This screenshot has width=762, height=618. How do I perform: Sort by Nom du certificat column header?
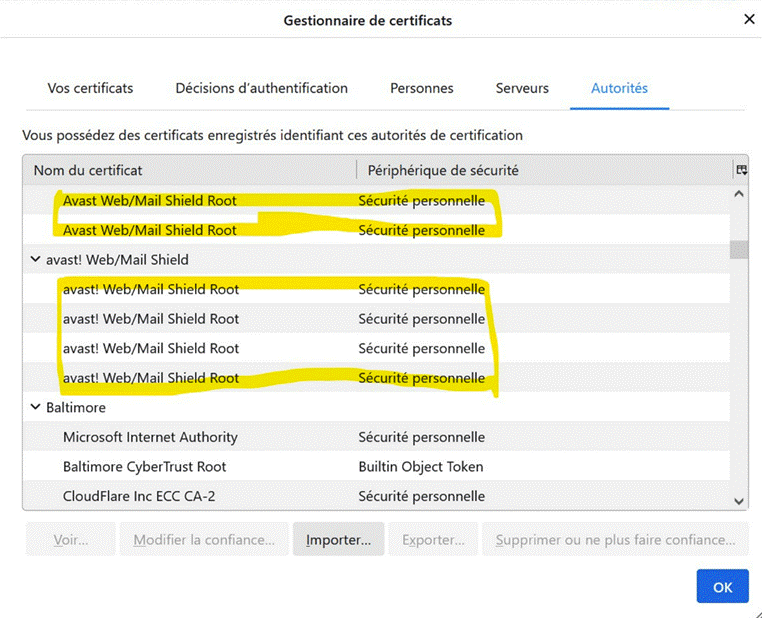click(190, 170)
